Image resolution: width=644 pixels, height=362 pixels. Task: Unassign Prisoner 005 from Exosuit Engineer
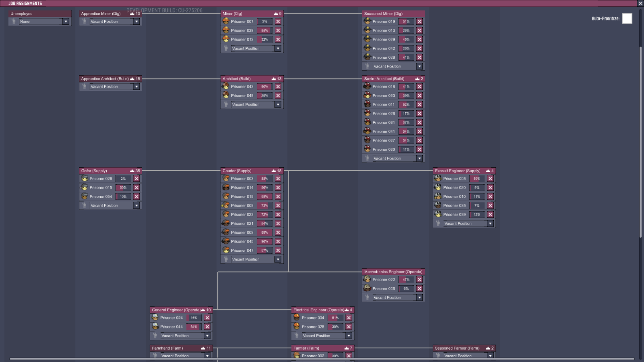490,179
